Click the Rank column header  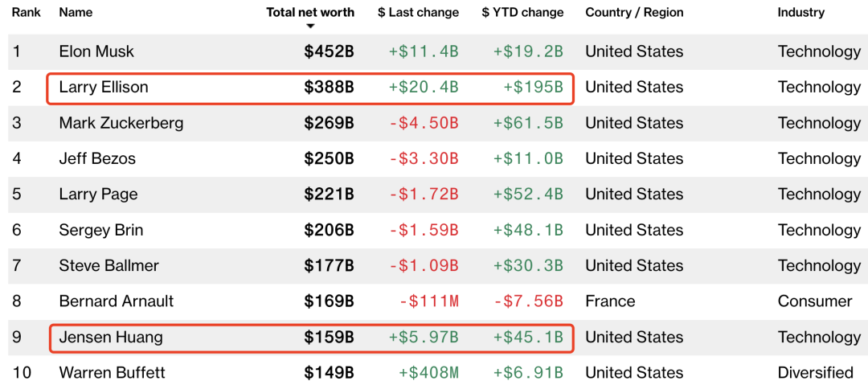tap(26, 12)
